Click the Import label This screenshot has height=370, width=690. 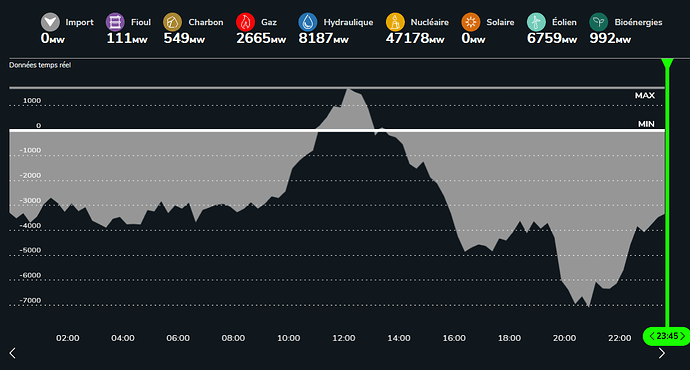(x=79, y=22)
